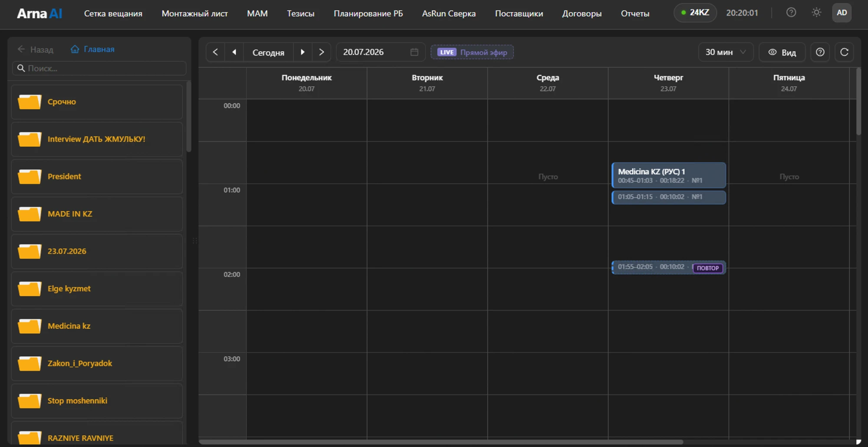This screenshot has height=447, width=868.
Task: Open Поставщики section
Action: point(519,13)
